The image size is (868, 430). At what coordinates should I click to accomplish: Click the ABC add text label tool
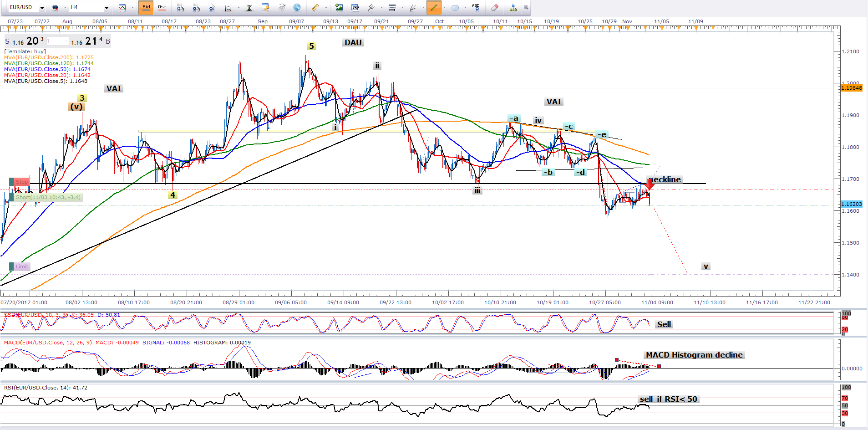[476, 7]
